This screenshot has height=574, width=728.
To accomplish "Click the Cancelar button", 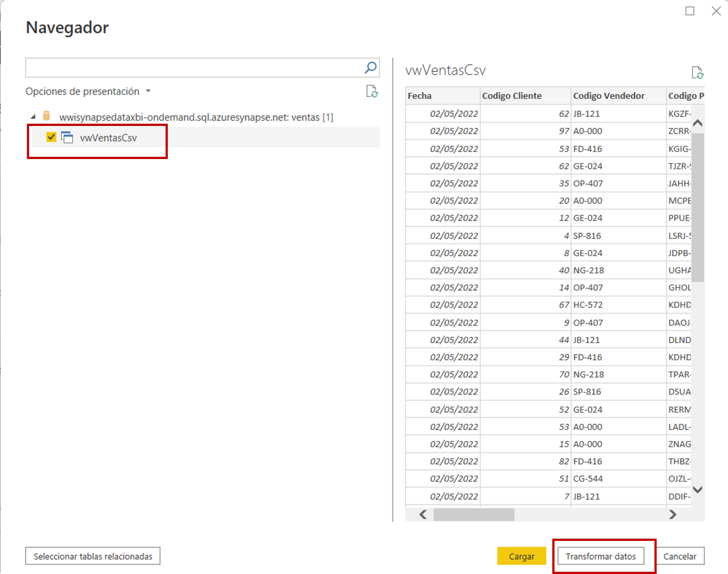I will pos(680,556).
